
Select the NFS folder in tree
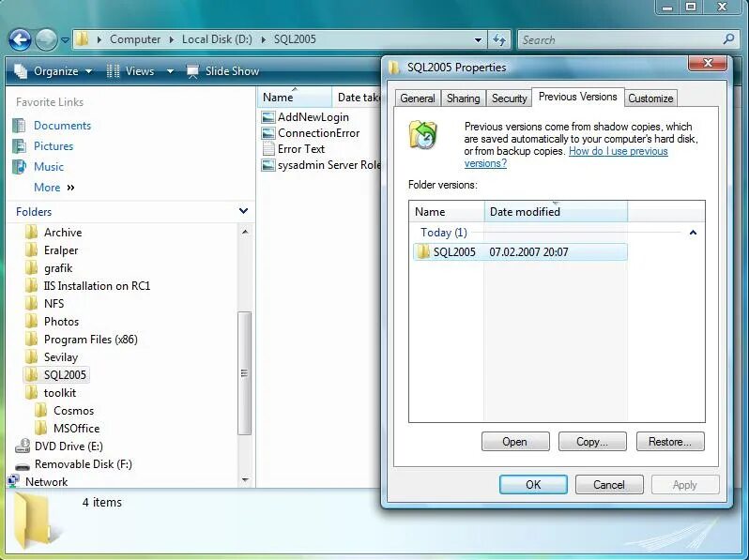pos(53,304)
